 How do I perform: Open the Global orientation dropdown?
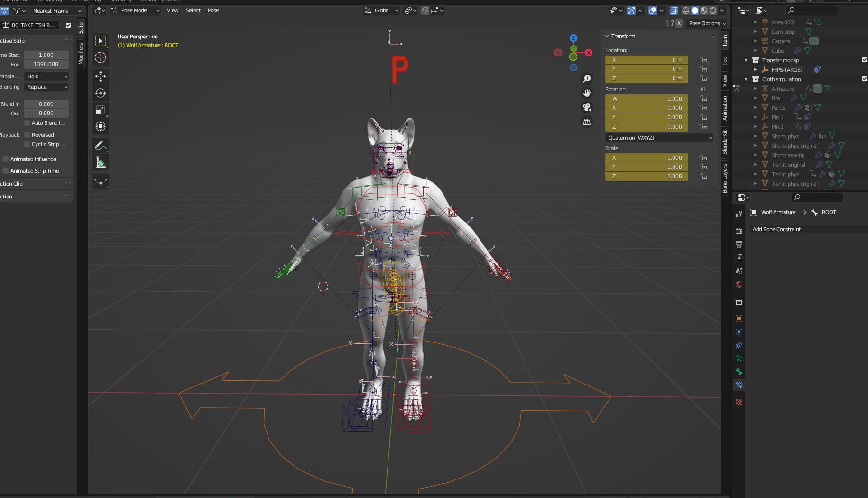382,10
